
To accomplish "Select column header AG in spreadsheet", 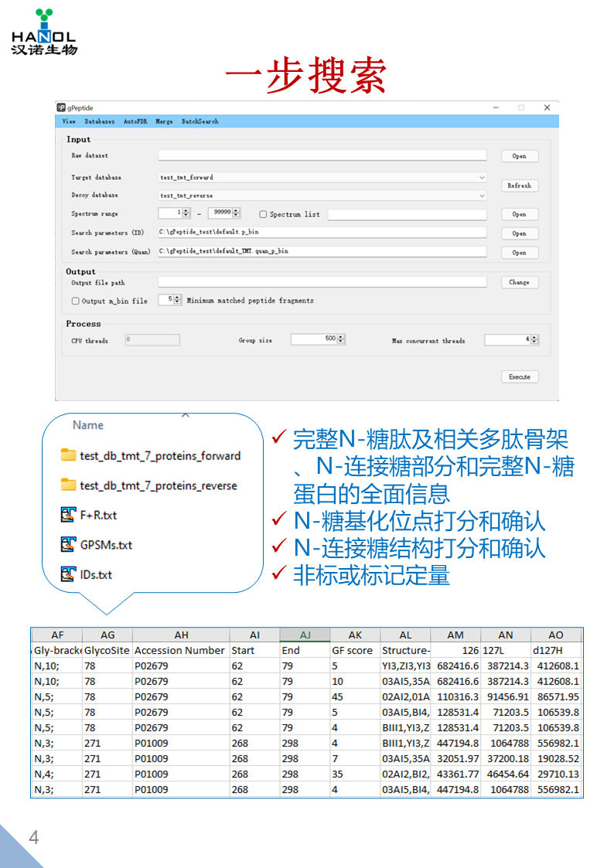I will [x=107, y=635].
